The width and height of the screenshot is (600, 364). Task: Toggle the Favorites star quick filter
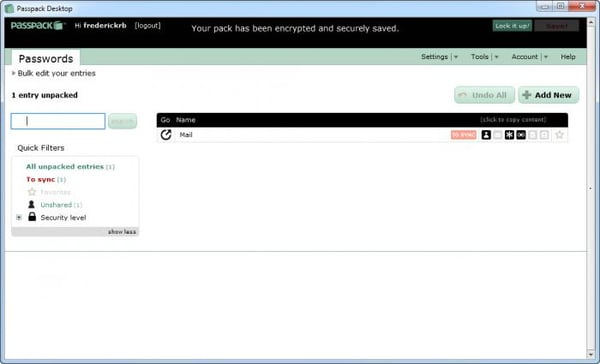32,192
